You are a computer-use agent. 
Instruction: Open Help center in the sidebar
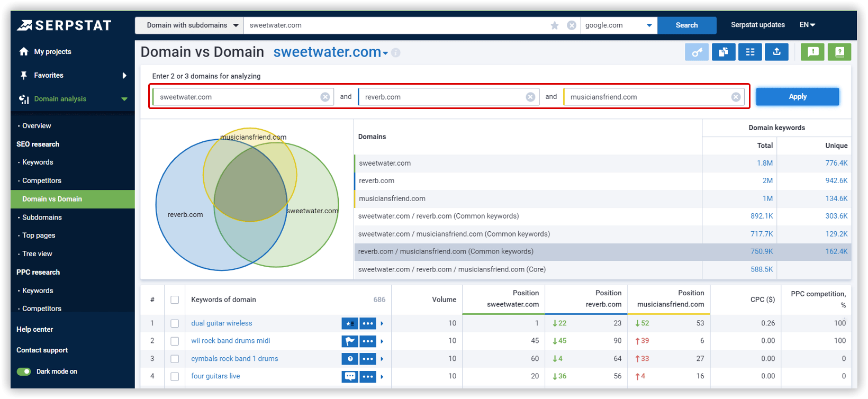(x=35, y=330)
